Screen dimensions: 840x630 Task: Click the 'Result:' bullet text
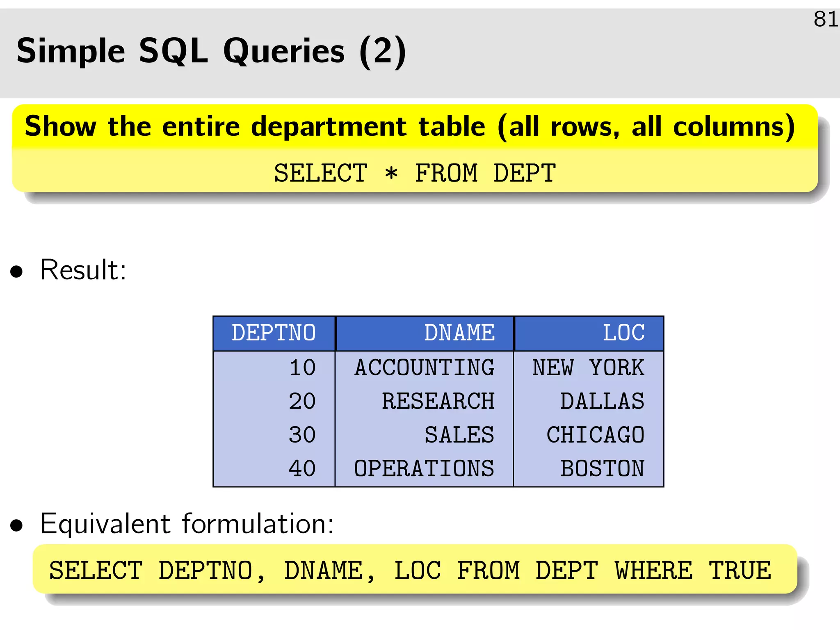click(x=83, y=270)
